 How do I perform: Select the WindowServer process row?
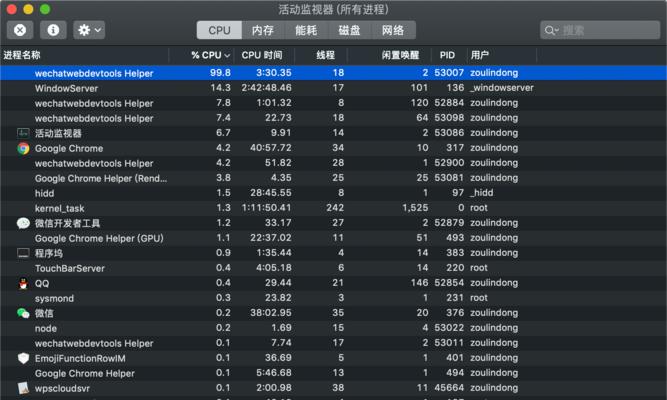(x=334, y=88)
